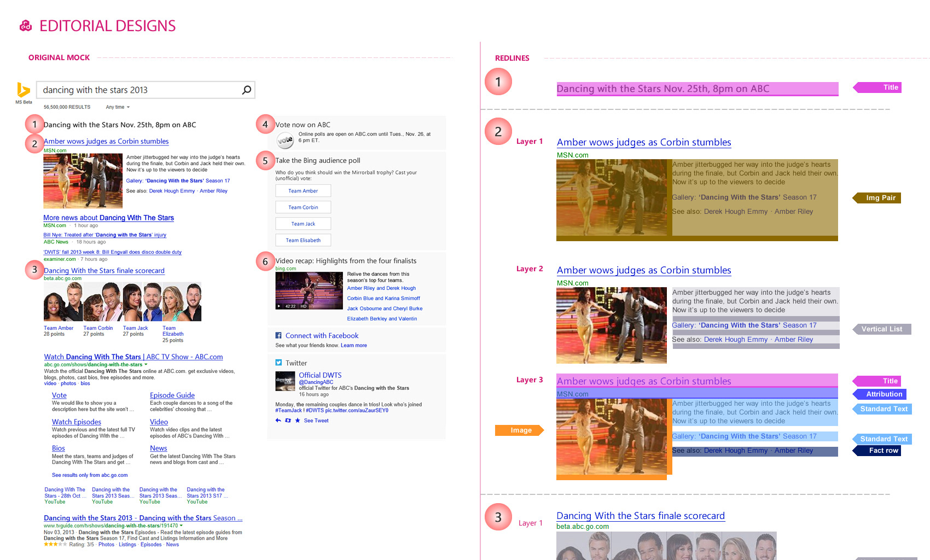Click Connect with Facebook link

[x=322, y=336]
